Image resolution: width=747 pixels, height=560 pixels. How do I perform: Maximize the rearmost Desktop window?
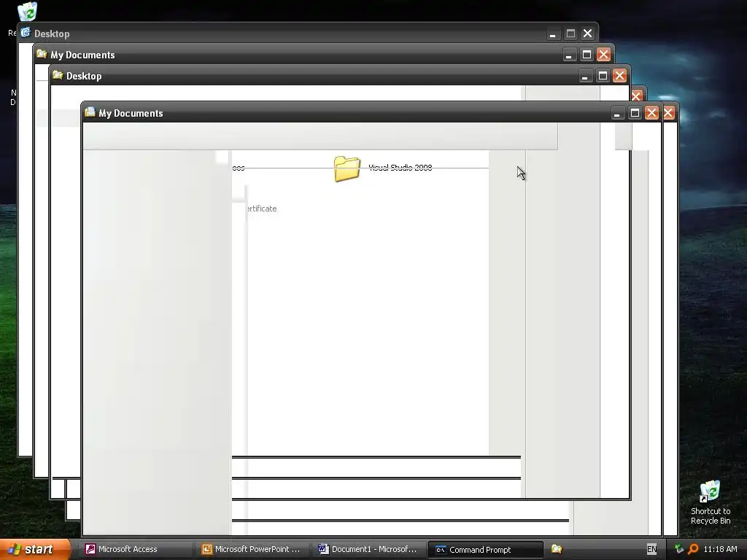(x=570, y=34)
